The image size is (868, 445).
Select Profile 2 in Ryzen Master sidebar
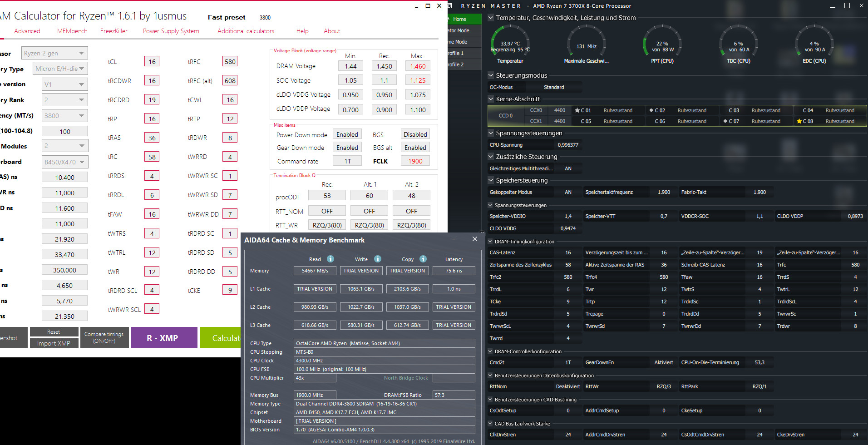tap(464, 64)
